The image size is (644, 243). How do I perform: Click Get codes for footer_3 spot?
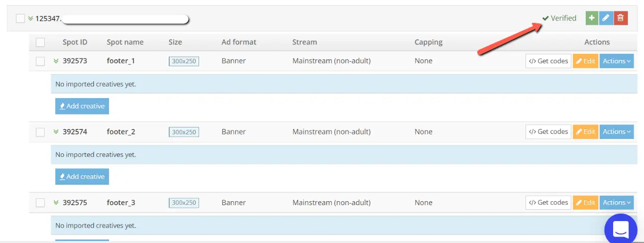(548, 203)
